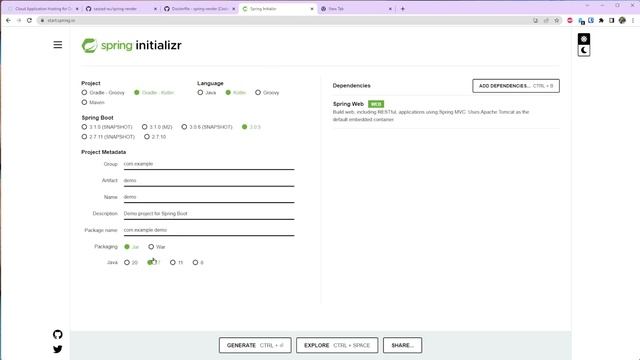This screenshot has width=640, height=360.
Task: Click the Artifact input field
Action: pyautogui.click(x=209, y=180)
